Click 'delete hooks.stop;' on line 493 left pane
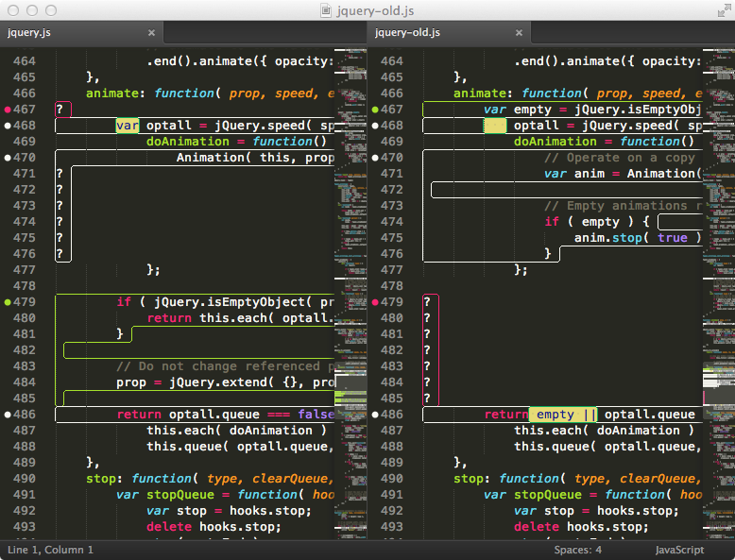 click(x=214, y=527)
